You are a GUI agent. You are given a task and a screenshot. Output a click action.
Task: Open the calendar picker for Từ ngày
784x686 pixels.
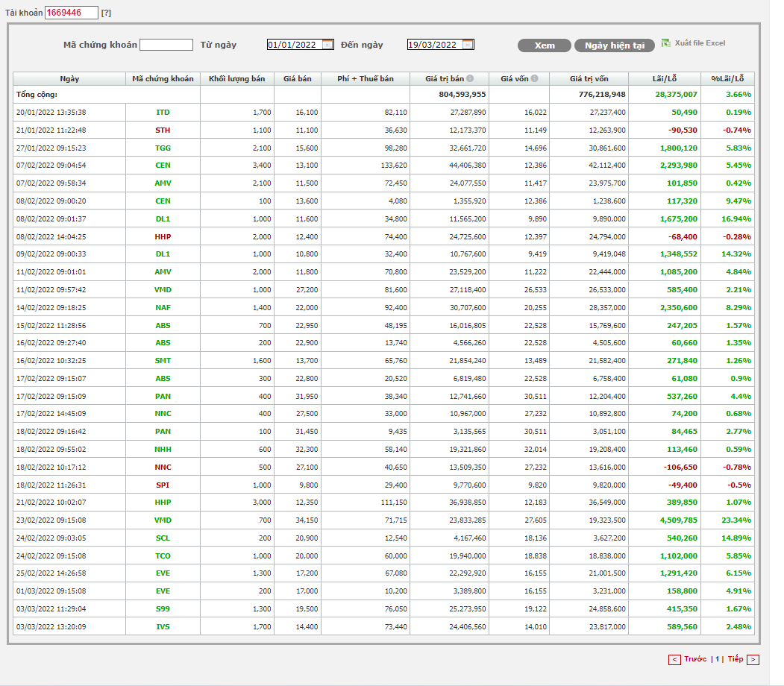[x=327, y=45]
